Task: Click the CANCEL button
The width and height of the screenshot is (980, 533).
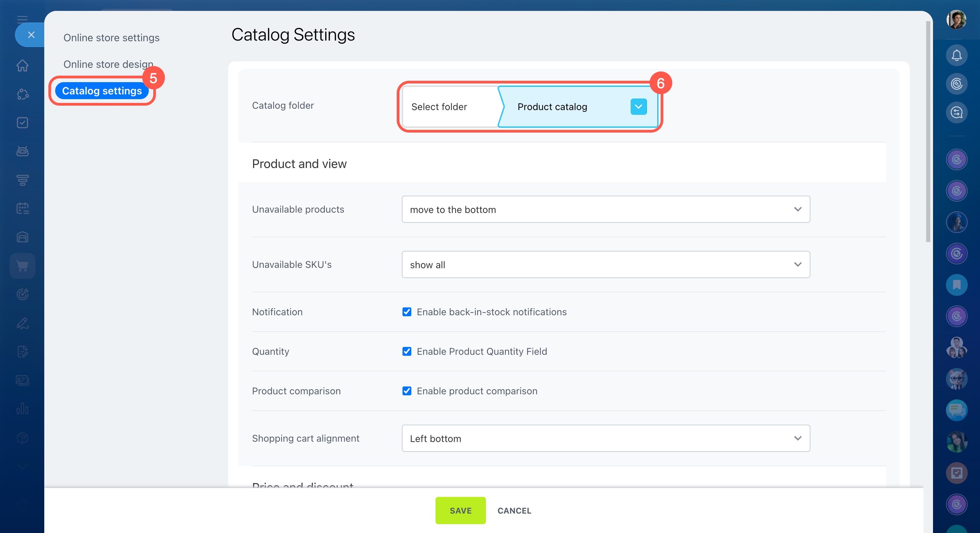Action: [514, 511]
